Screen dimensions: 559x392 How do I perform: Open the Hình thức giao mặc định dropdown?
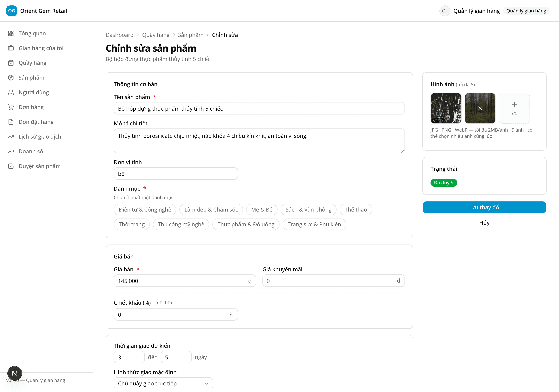[163, 383]
